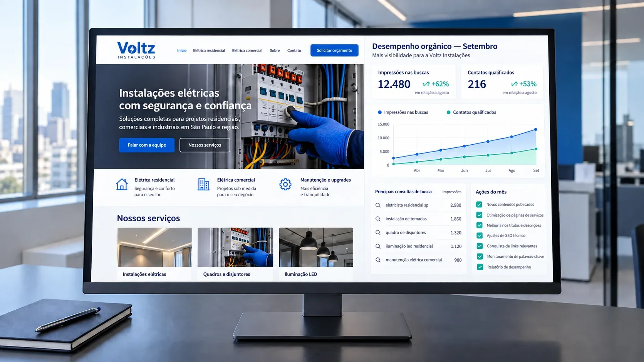Click search icon beside iluminação led residencial
644x362 pixels.
(x=378, y=246)
